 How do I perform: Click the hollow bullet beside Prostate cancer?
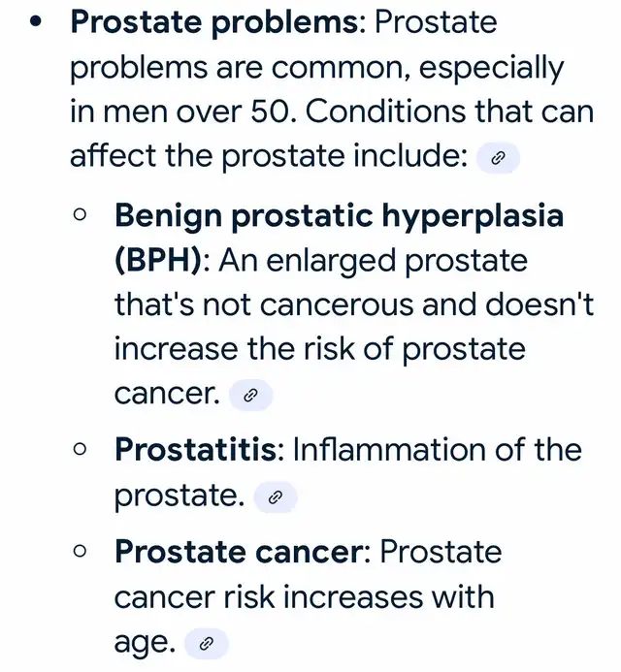80,551
